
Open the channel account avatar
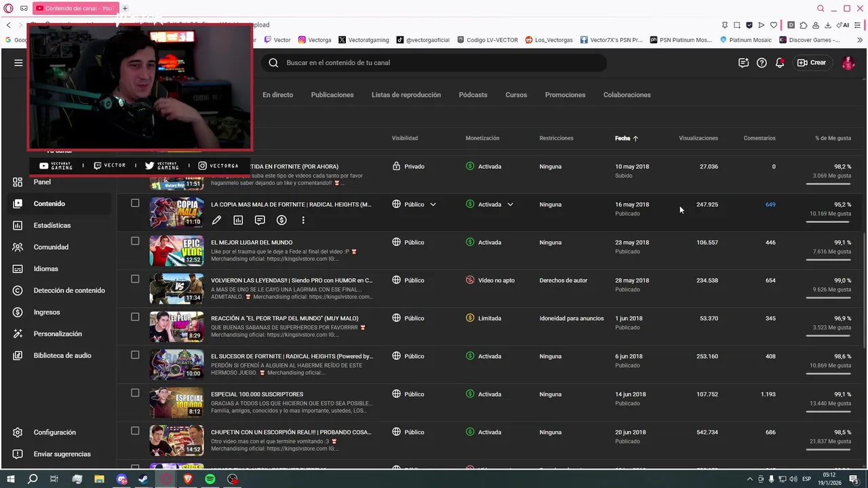[x=848, y=62]
